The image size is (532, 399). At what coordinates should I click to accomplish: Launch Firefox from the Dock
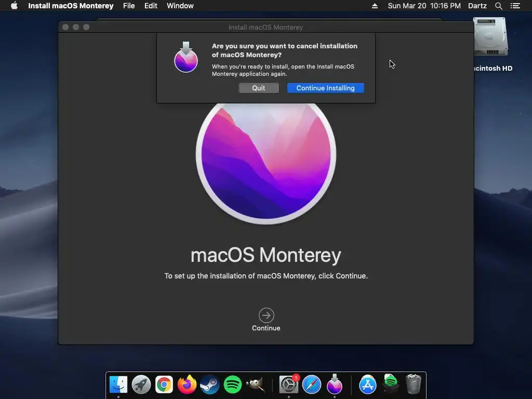pyautogui.click(x=187, y=384)
